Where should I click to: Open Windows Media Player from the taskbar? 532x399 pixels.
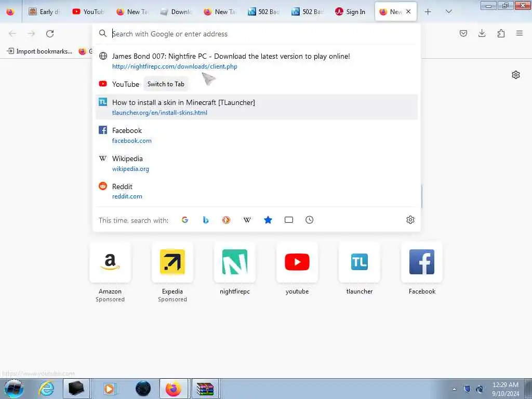click(x=109, y=389)
